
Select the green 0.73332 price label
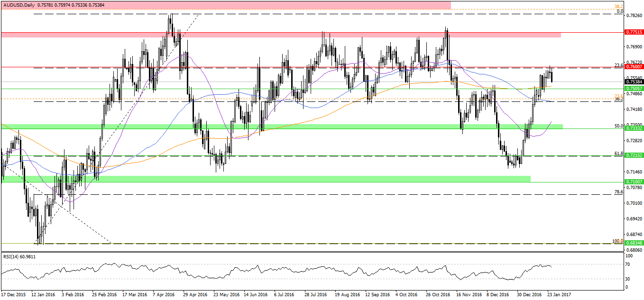coord(634,128)
